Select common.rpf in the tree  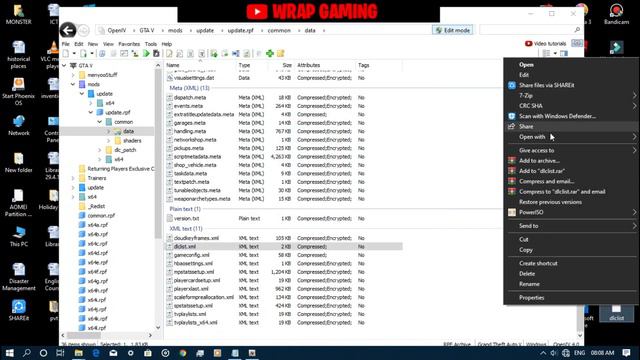97,216
